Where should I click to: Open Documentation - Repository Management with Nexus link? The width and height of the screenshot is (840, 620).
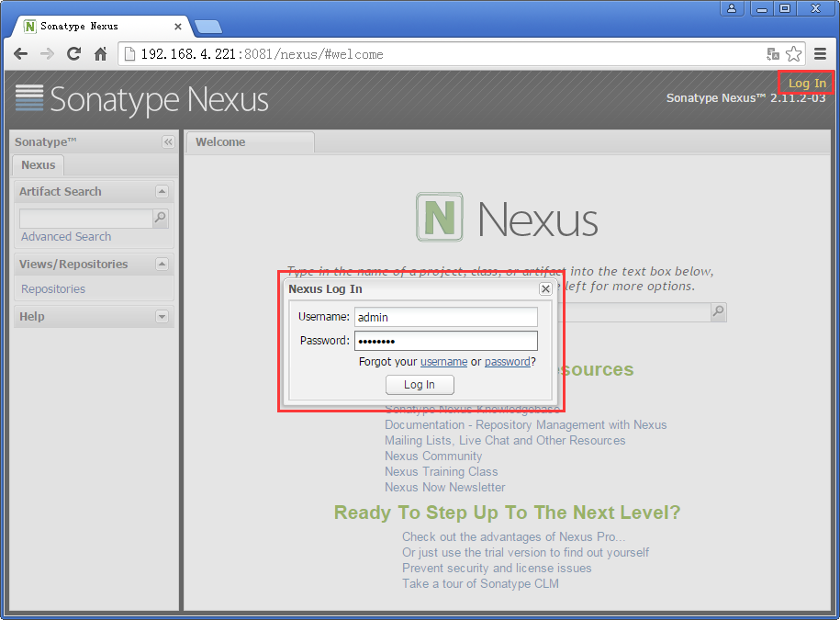pyautogui.click(x=525, y=425)
